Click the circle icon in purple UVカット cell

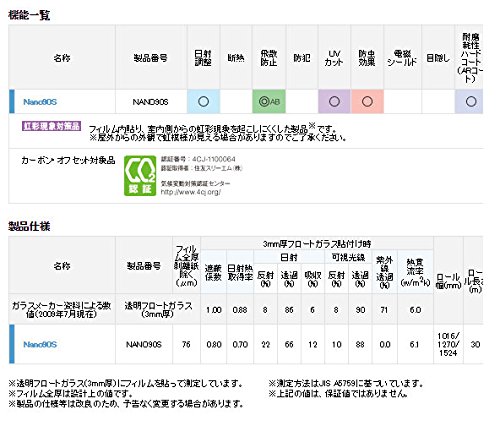[x=334, y=101]
